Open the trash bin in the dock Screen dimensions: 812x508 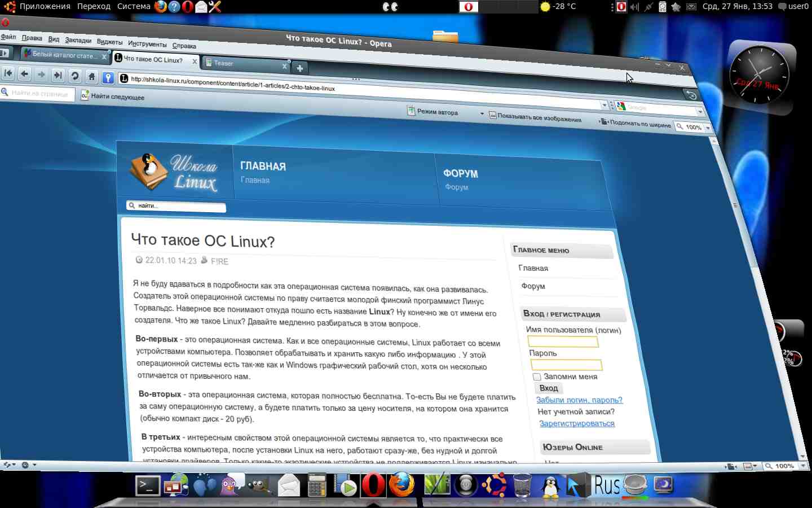tap(523, 485)
